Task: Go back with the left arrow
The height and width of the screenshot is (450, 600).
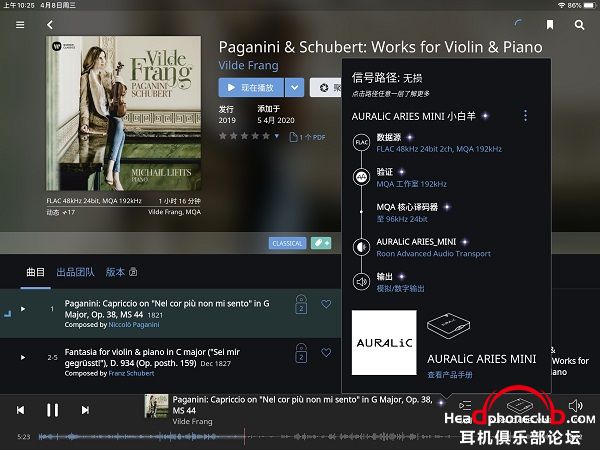Action: [50, 25]
